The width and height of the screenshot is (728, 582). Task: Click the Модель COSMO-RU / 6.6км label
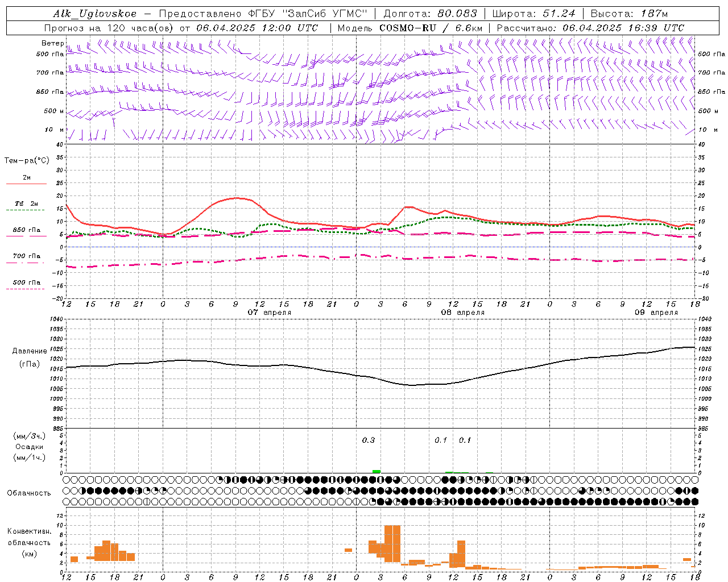coord(409,28)
